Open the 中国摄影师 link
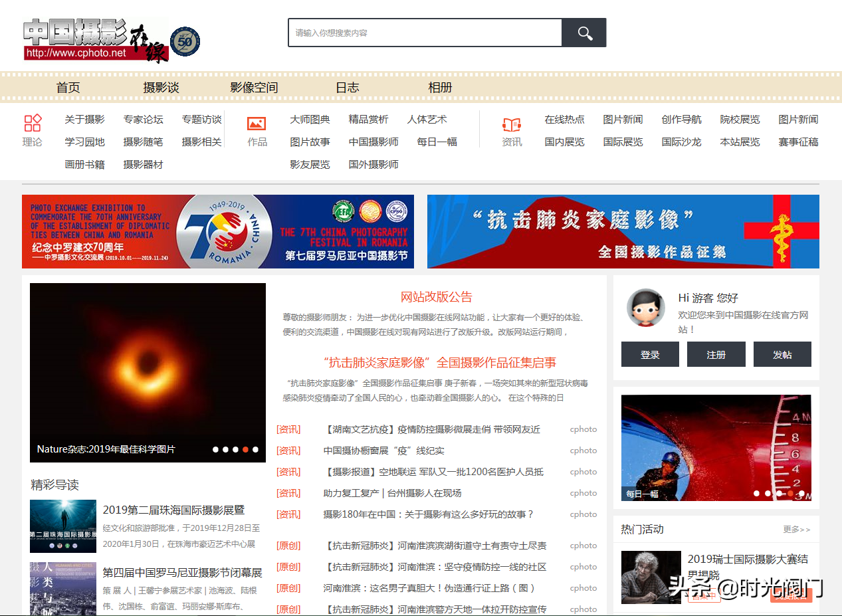The height and width of the screenshot is (616, 842). [373, 142]
